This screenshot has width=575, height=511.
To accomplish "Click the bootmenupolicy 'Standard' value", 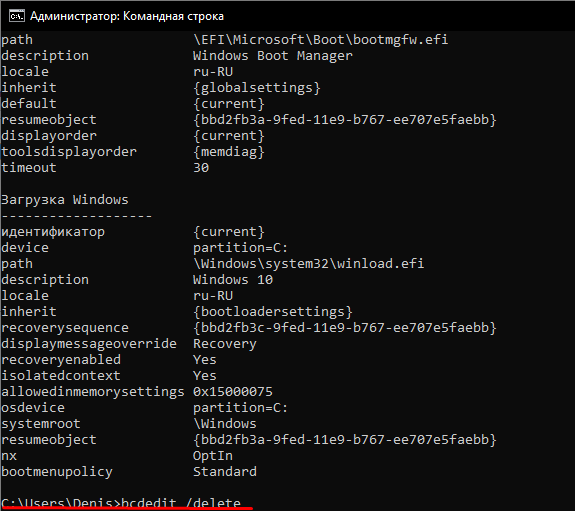I will pyautogui.click(x=225, y=471).
